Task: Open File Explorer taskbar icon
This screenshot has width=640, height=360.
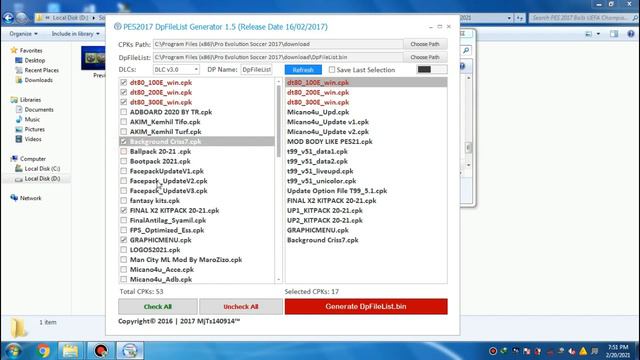Action: (70, 351)
